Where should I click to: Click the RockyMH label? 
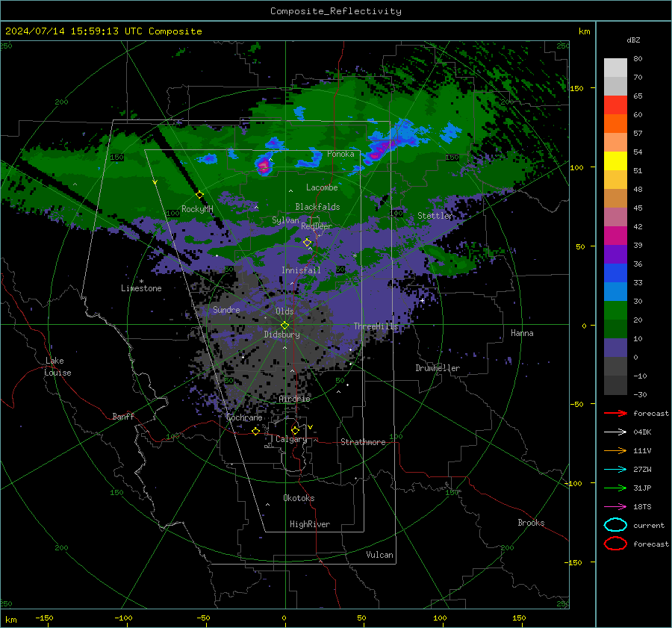click(x=197, y=209)
